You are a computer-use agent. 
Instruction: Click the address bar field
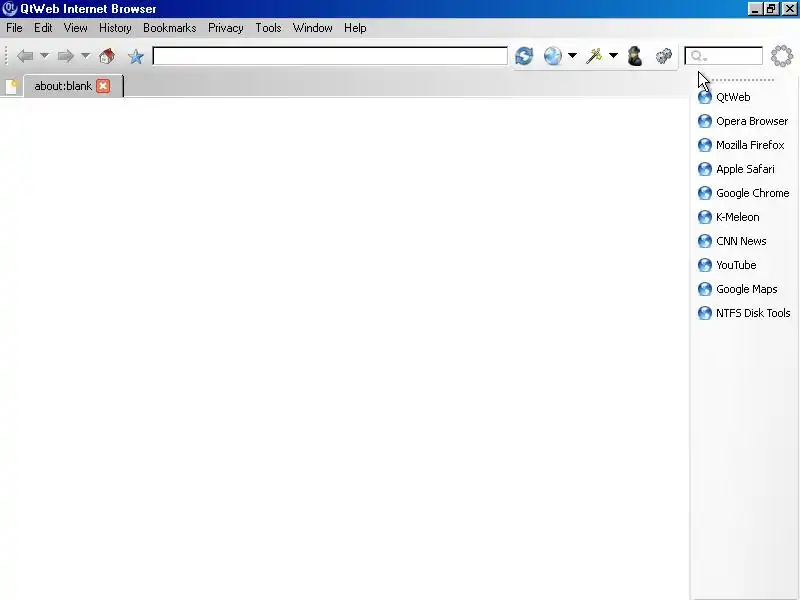pos(330,56)
